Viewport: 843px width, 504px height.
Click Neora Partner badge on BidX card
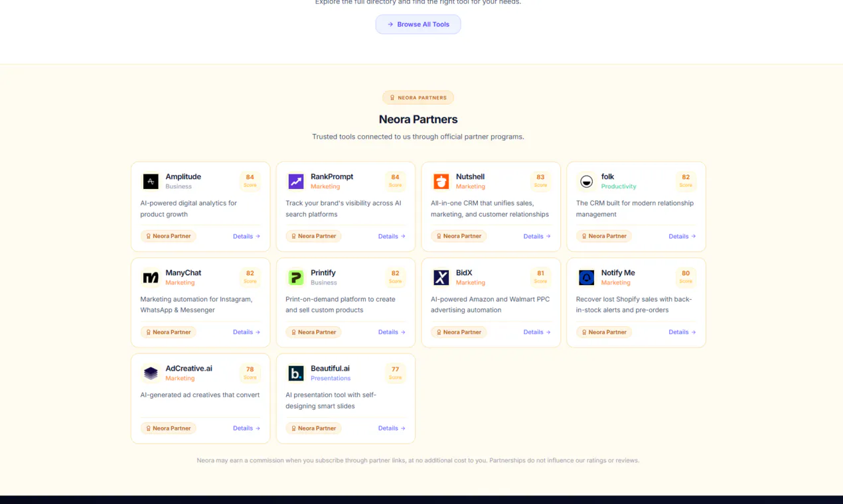(x=459, y=332)
